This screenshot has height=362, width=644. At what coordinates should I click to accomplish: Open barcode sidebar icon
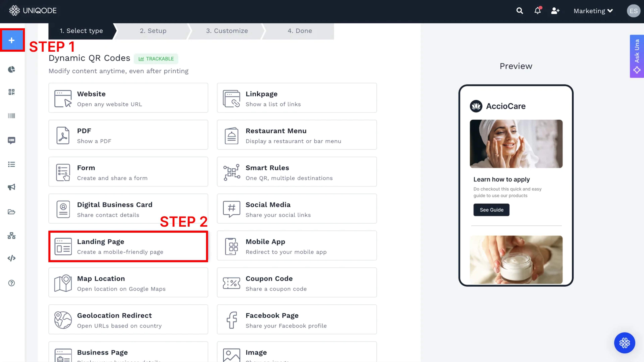12,116
